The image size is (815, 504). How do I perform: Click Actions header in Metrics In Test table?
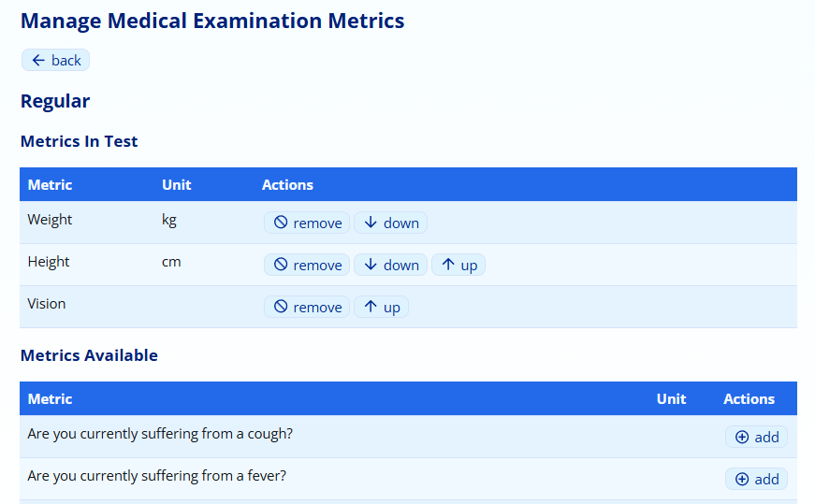[x=287, y=185]
